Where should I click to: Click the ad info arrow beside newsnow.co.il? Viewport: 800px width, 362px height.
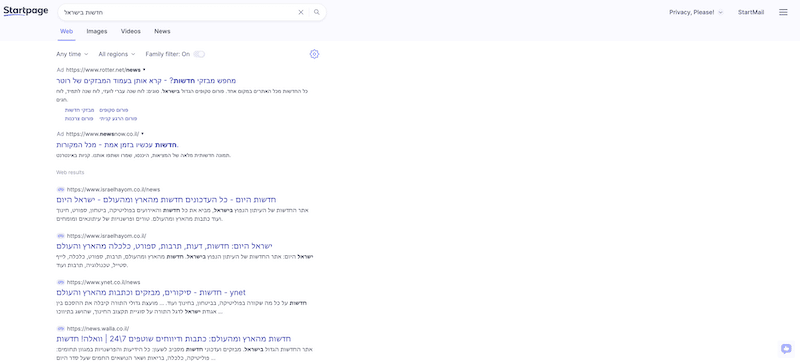[142, 134]
